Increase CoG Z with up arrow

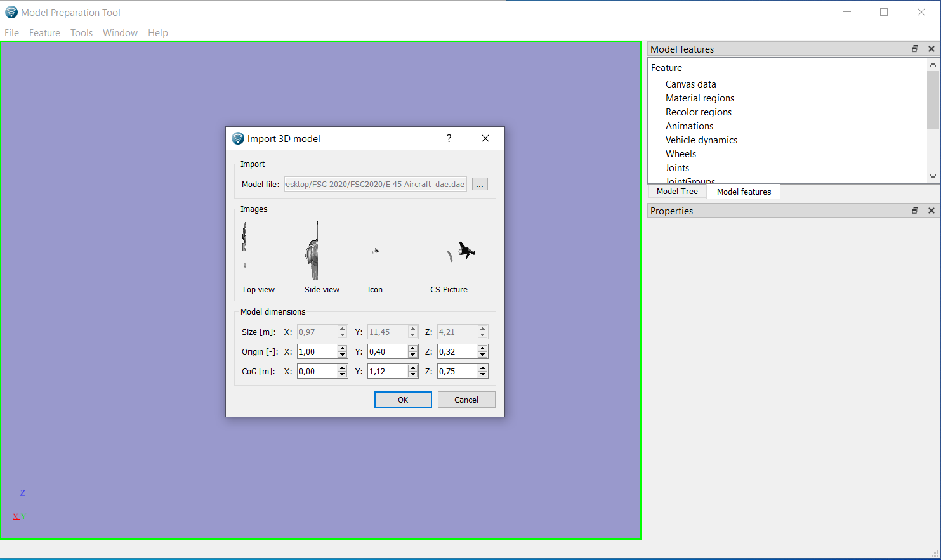click(483, 368)
